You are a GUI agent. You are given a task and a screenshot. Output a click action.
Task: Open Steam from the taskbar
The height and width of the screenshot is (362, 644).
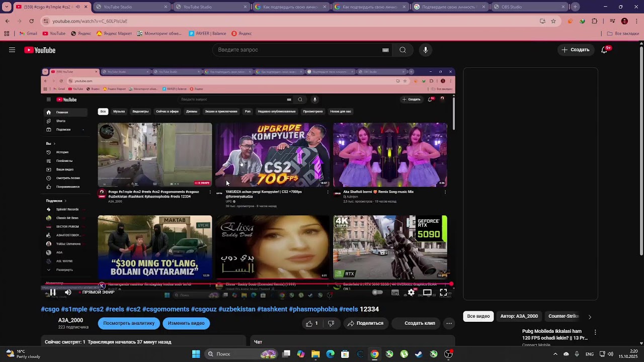419,354
